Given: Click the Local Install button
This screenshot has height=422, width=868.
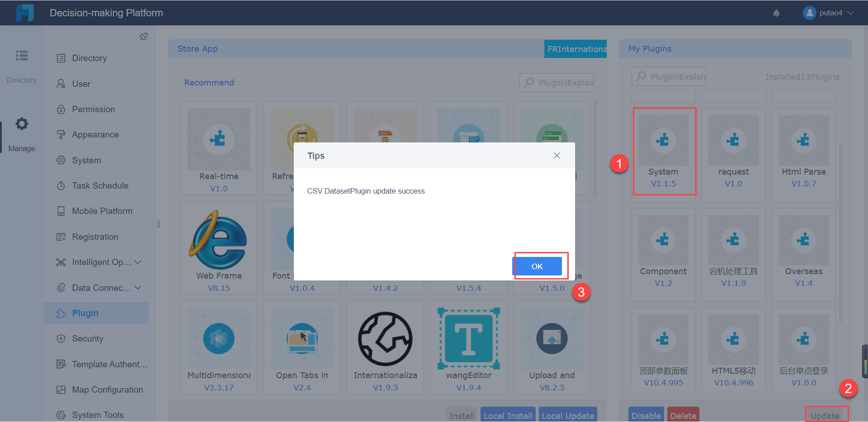Looking at the screenshot, I should (508, 415).
